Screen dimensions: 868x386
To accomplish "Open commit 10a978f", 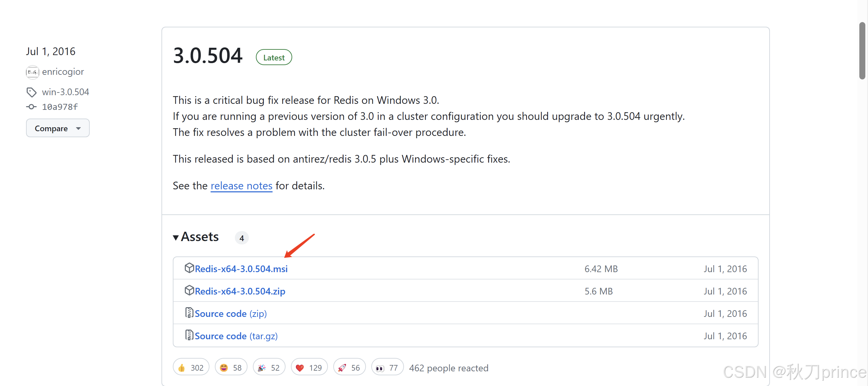I will (x=60, y=107).
